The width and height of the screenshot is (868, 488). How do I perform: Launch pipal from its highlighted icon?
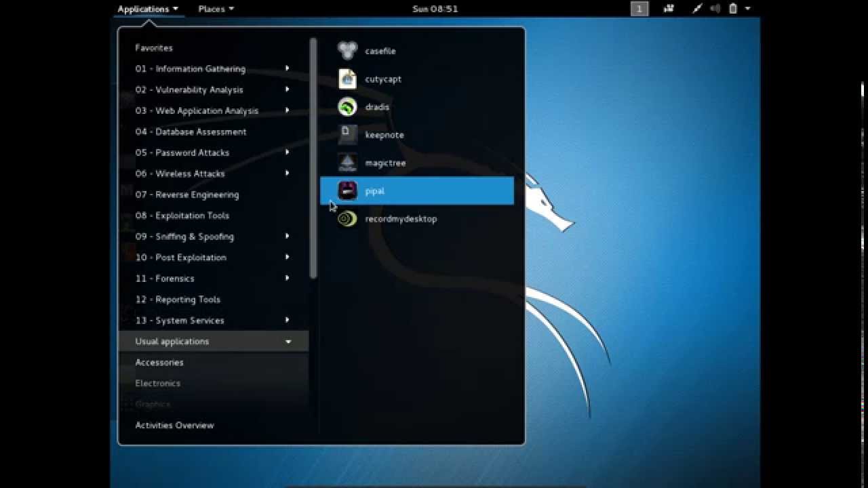tap(347, 190)
